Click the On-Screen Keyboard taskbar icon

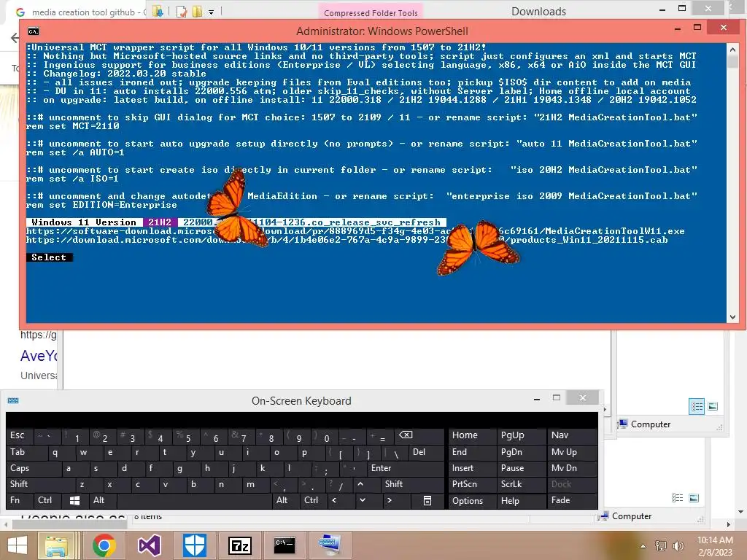click(x=330, y=545)
